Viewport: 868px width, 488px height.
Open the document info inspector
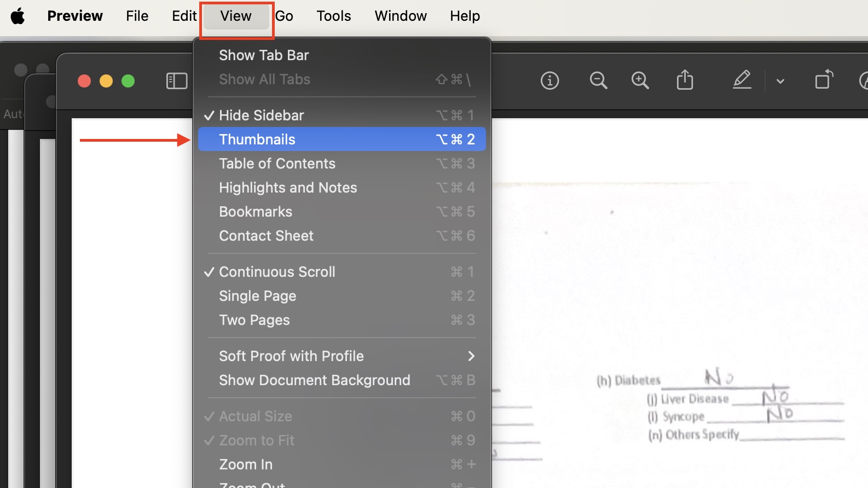click(x=549, y=81)
